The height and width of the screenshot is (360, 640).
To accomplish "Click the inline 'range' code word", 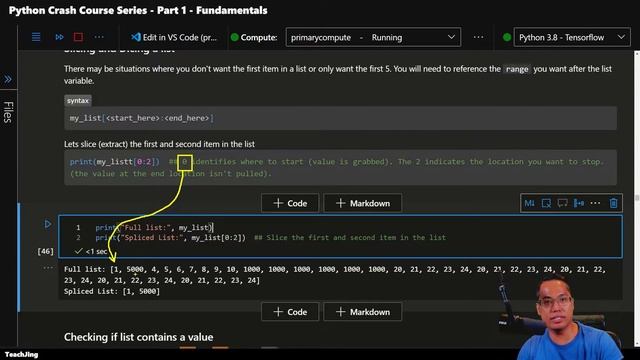I will pos(517,69).
